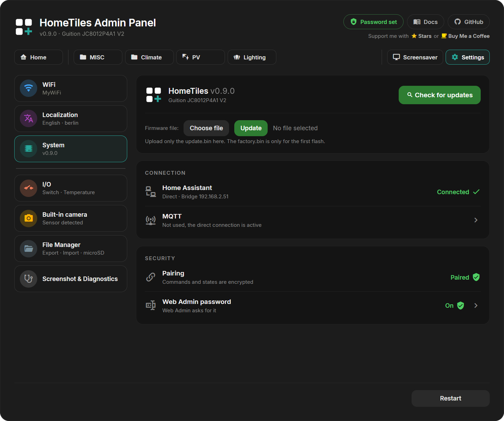This screenshot has width=504, height=421.
Task: Click the System chip icon
Action: click(29, 149)
